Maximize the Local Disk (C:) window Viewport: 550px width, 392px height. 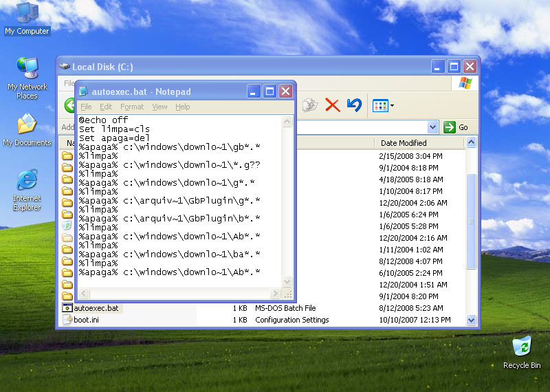(454, 66)
